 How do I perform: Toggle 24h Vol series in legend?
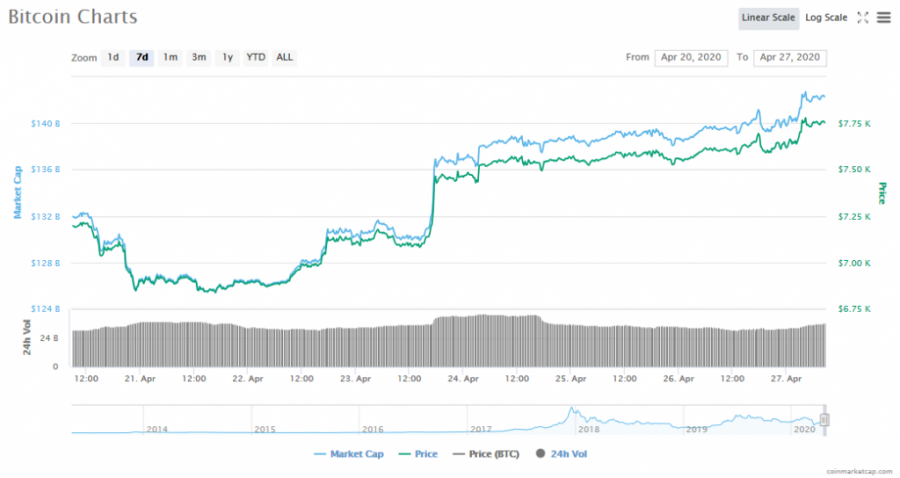(561, 454)
